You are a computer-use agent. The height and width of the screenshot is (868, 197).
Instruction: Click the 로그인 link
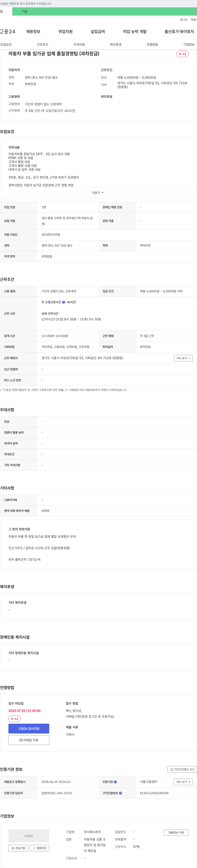[184, 20]
